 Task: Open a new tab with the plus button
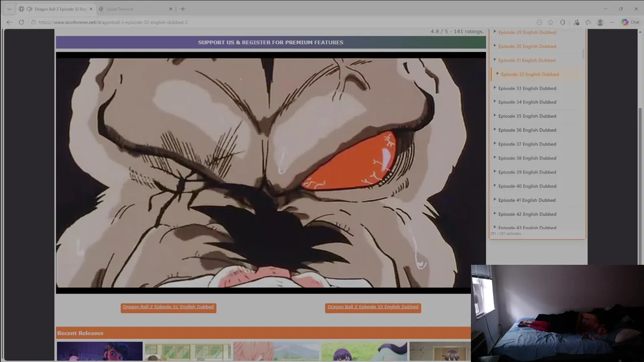pyautogui.click(x=183, y=9)
